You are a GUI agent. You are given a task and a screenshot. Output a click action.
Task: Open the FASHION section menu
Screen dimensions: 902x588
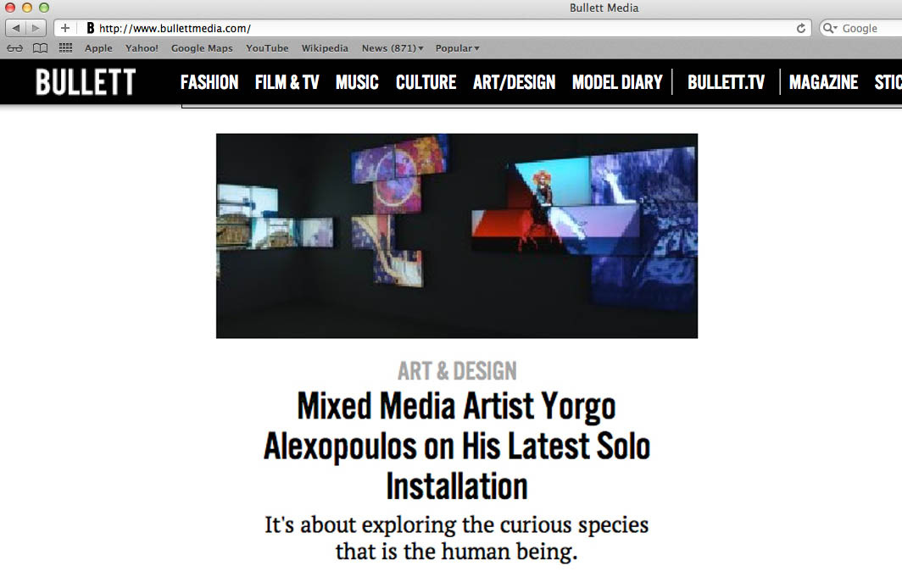pos(209,82)
